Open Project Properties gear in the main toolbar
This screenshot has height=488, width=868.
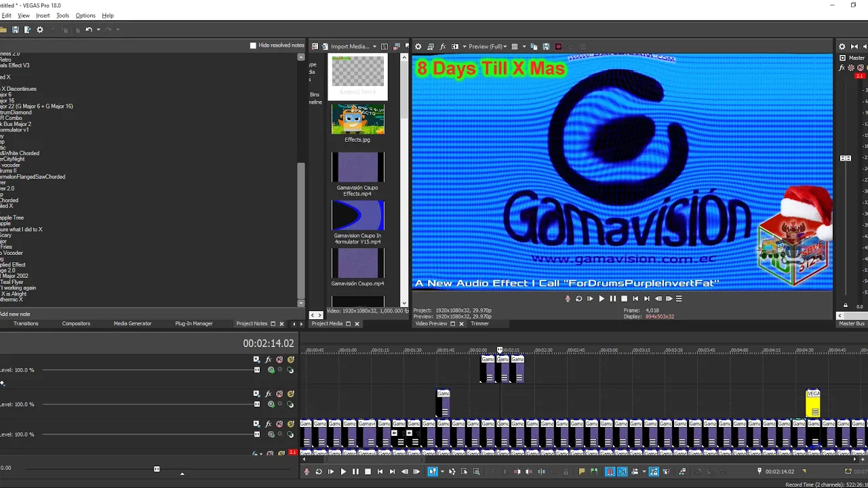point(40,30)
